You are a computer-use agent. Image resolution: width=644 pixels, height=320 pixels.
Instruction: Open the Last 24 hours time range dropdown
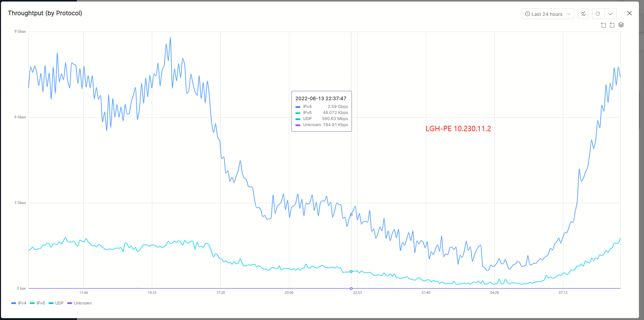pyautogui.click(x=547, y=14)
